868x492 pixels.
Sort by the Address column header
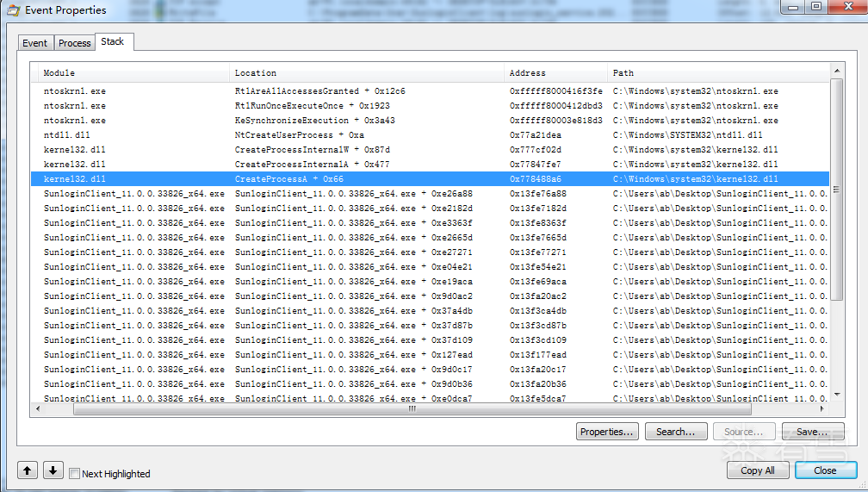pyautogui.click(x=555, y=73)
